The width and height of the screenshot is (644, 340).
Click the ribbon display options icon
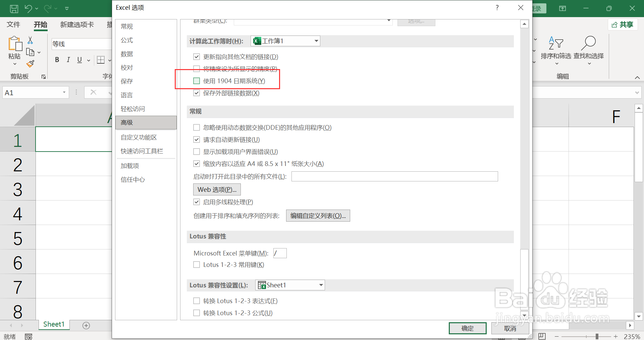562,8
